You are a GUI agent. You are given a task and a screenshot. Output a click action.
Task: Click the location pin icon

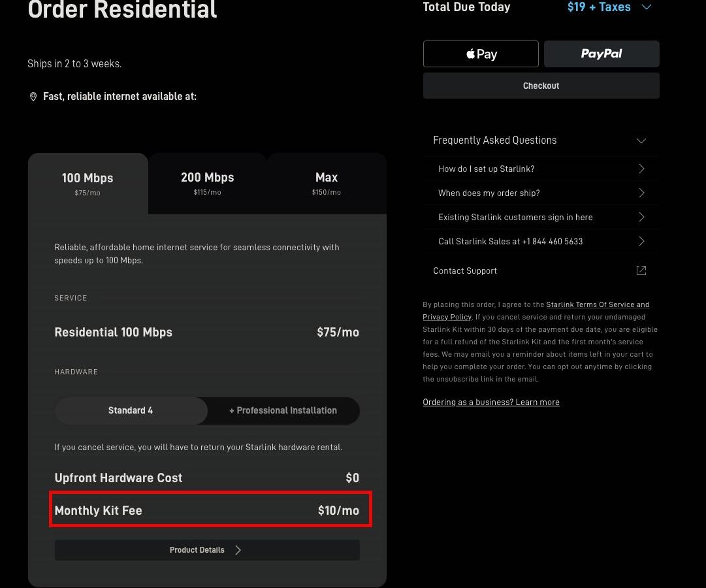click(33, 97)
